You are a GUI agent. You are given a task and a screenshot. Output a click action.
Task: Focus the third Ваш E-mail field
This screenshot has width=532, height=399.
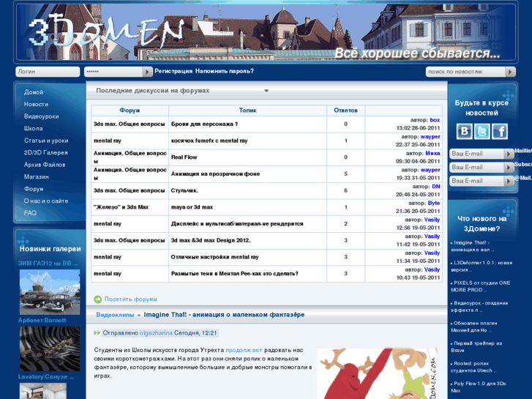pos(476,181)
